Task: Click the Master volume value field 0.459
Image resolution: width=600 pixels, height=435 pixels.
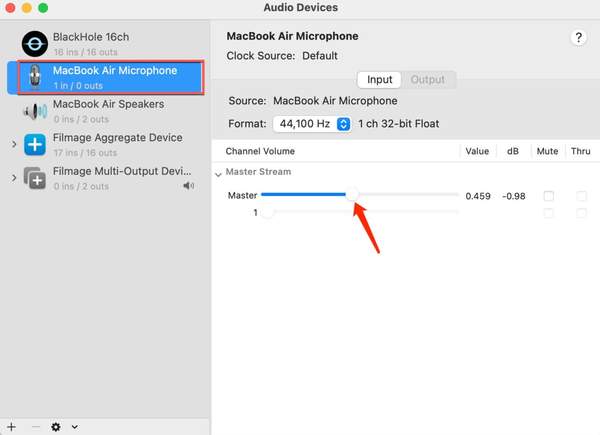Action: (478, 196)
